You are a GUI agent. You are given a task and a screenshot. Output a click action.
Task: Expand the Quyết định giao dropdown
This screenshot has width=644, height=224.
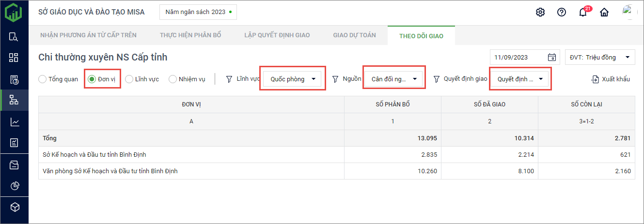[x=519, y=79]
